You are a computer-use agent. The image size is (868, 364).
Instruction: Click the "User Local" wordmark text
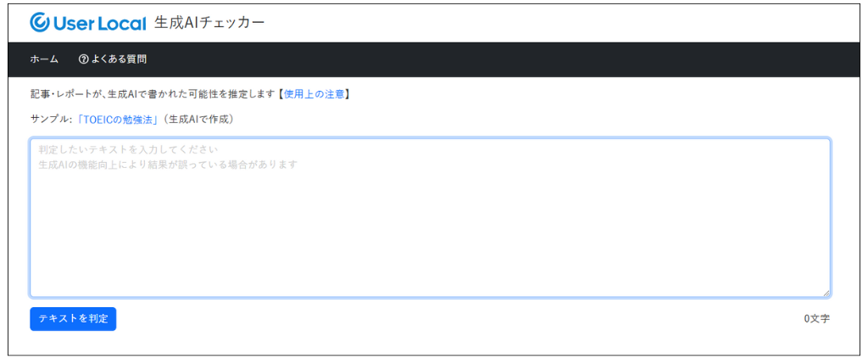[x=99, y=22]
